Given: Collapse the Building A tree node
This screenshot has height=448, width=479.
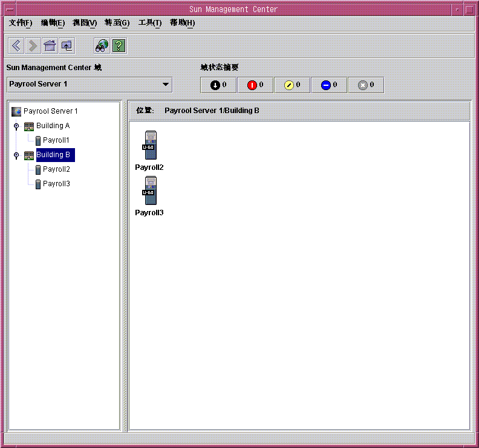Looking at the screenshot, I should tap(16, 126).
